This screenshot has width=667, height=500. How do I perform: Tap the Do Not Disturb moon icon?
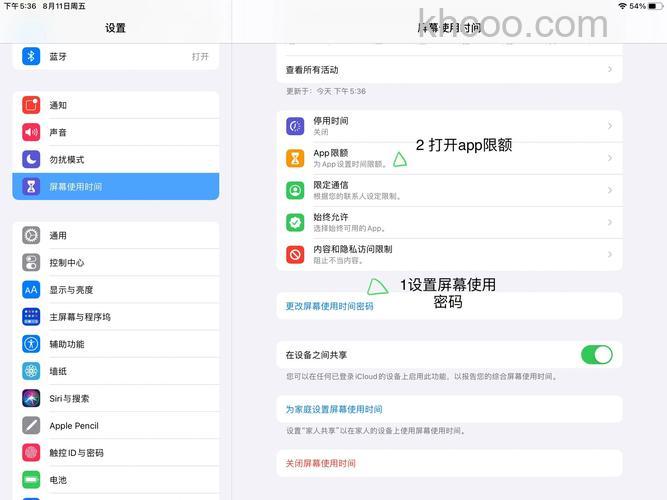tap(31, 160)
